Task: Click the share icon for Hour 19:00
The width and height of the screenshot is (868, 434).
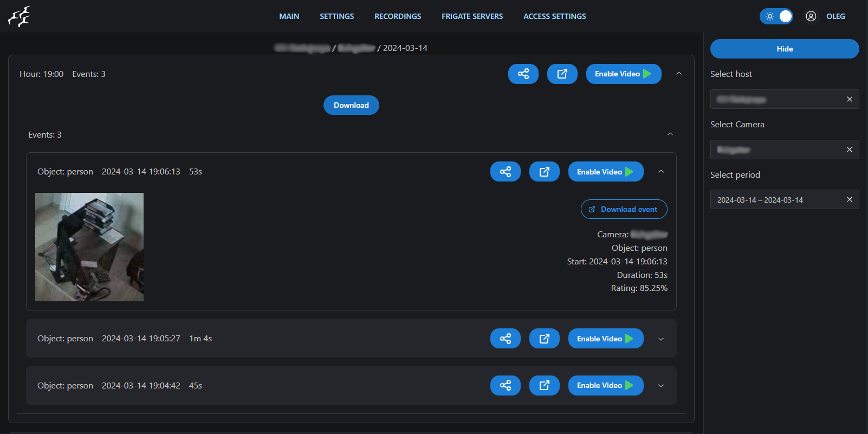Action: [x=523, y=74]
